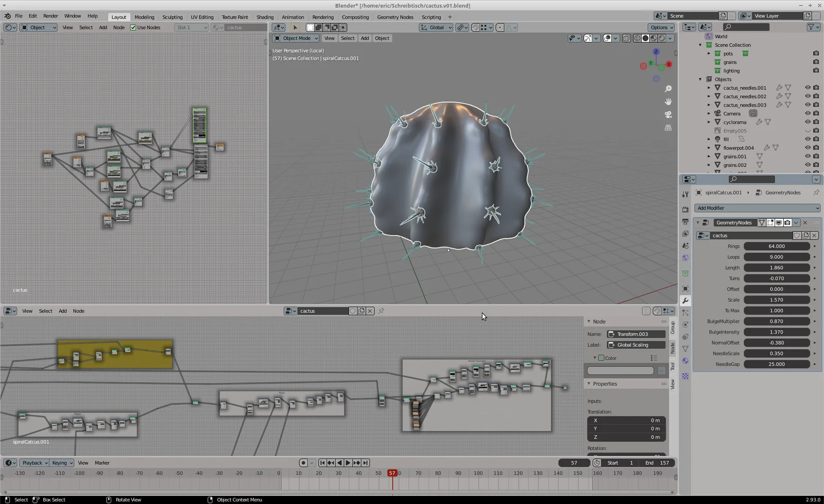Click the play animation button
Screen dimensions: 824x504
pyautogui.click(x=348, y=463)
